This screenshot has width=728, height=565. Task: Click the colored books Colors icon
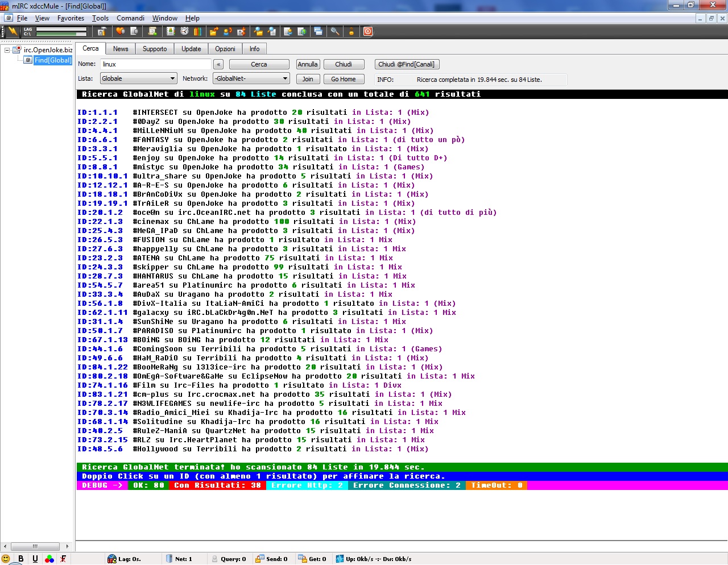point(197,31)
